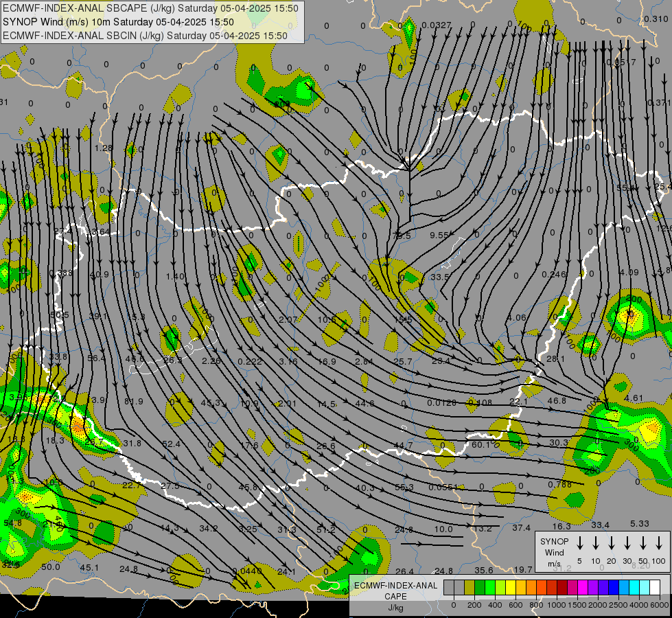Click the map value 1.28
Screen dimensions: 672x618
click(x=104, y=148)
